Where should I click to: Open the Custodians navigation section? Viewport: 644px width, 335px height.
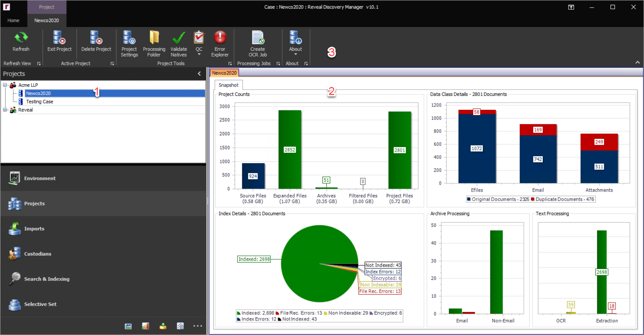click(103, 254)
